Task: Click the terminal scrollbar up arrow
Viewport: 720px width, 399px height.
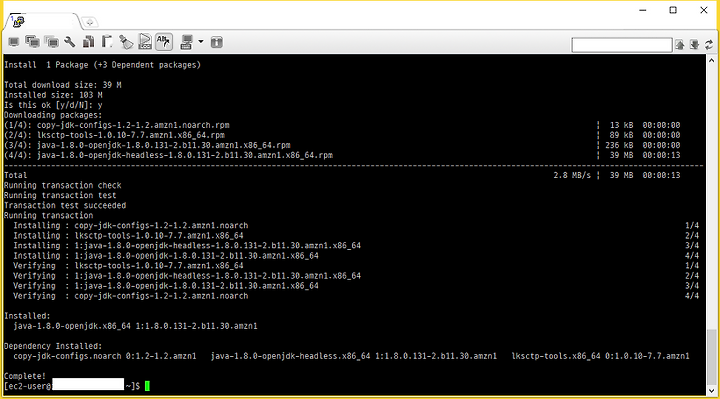Action: pos(711,60)
